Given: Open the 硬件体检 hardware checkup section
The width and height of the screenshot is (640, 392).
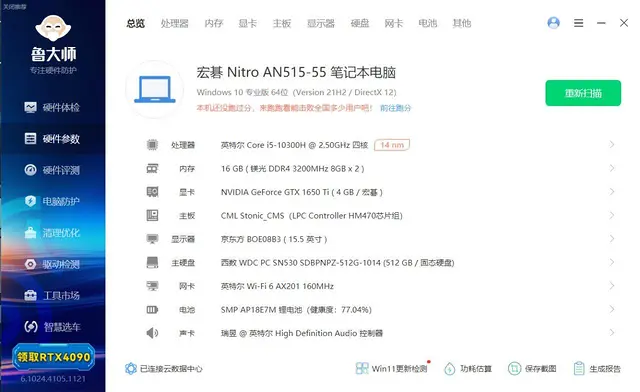Looking at the screenshot, I should 52,107.
